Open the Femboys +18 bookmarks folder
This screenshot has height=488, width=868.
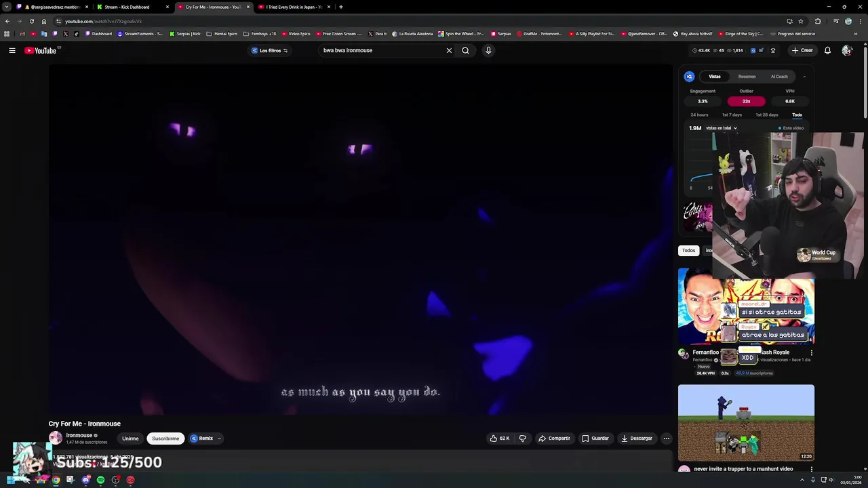click(x=260, y=34)
